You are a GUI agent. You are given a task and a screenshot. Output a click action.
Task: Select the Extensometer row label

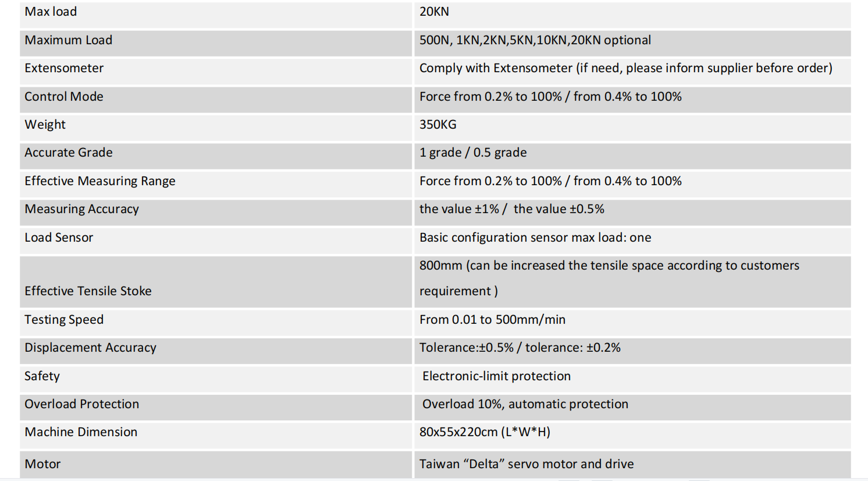64,68
